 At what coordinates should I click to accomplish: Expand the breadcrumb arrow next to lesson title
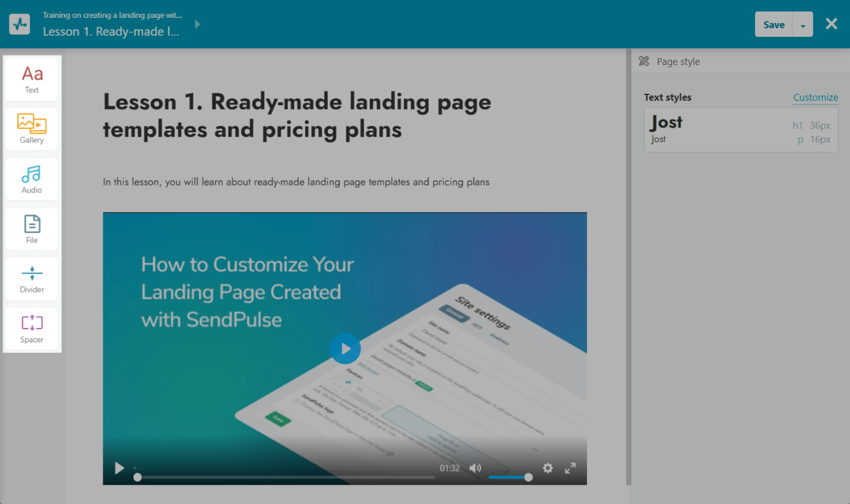(198, 24)
